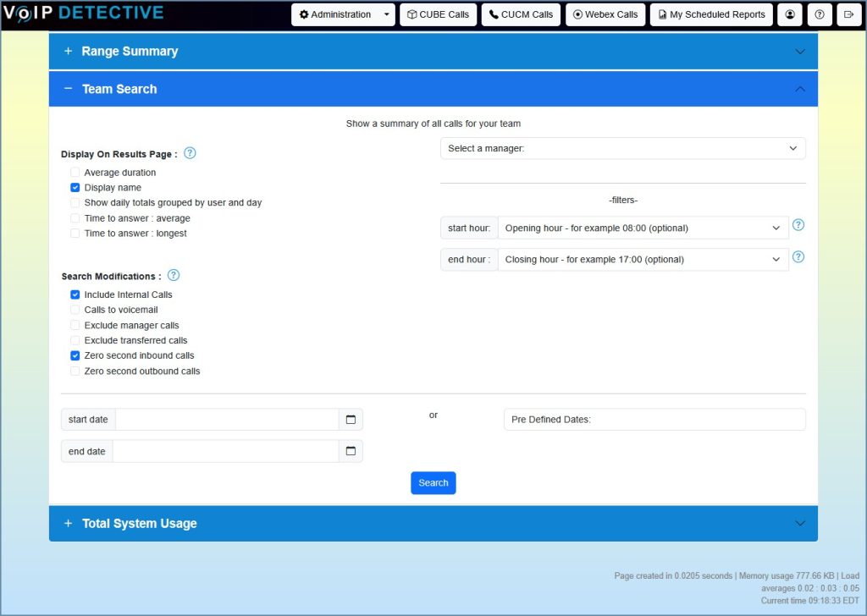Show help for Display On Results Page
This screenshot has height=616, width=867.
[x=190, y=153]
